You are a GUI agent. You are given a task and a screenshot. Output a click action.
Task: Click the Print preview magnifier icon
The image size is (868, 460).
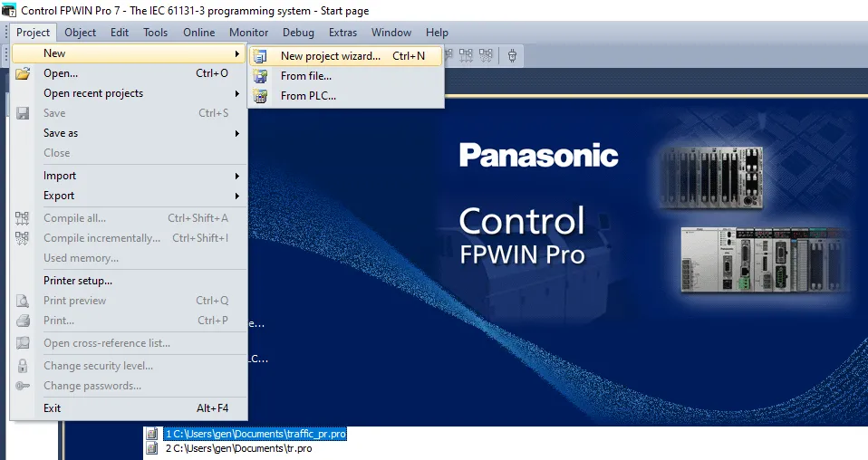point(23,301)
